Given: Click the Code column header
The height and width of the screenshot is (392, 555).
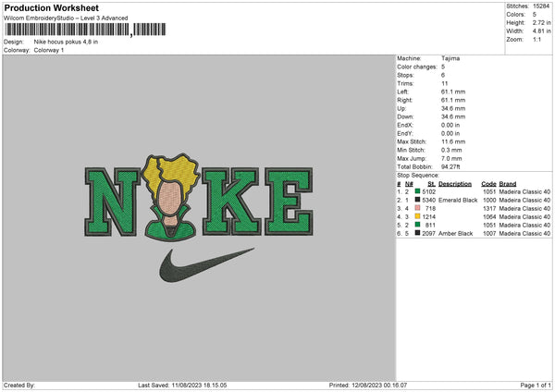Looking at the screenshot, I should (488, 184).
